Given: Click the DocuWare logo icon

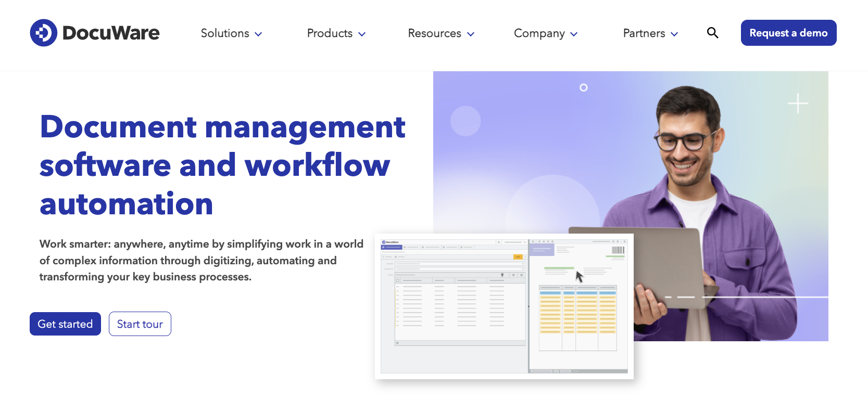Looking at the screenshot, I should pyautogui.click(x=43, y=33).
